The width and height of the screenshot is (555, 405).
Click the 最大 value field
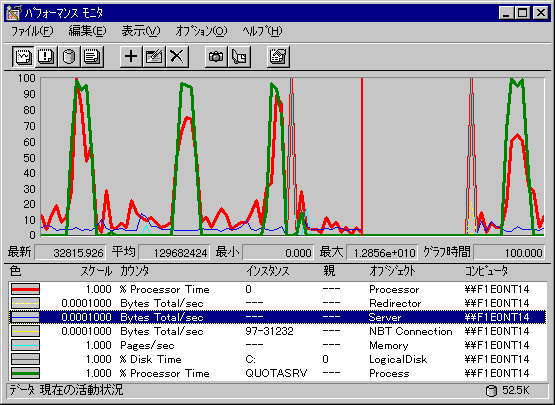click(382, 253)
